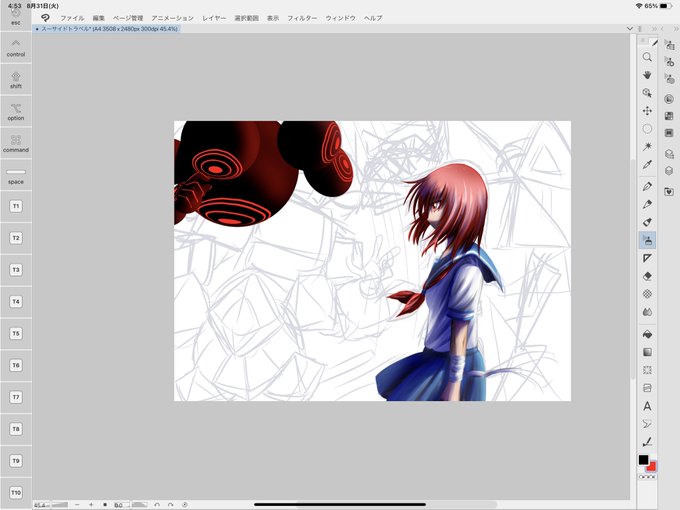Screen dimensions: 680x510
Task: Tap the T10 shortcut key
Action: pyautogui.click(x=16, y=493)
